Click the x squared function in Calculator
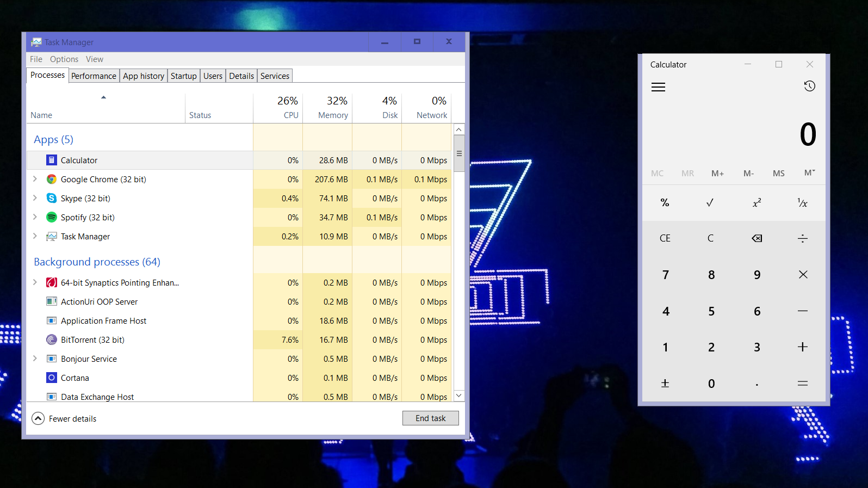Image resolution: width=868 pixels, height=488 pixels. (x=757, y=202)
